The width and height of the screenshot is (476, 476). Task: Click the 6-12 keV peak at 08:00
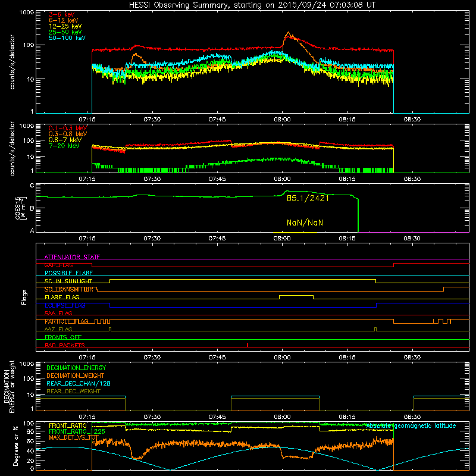[x=288, y=32]
